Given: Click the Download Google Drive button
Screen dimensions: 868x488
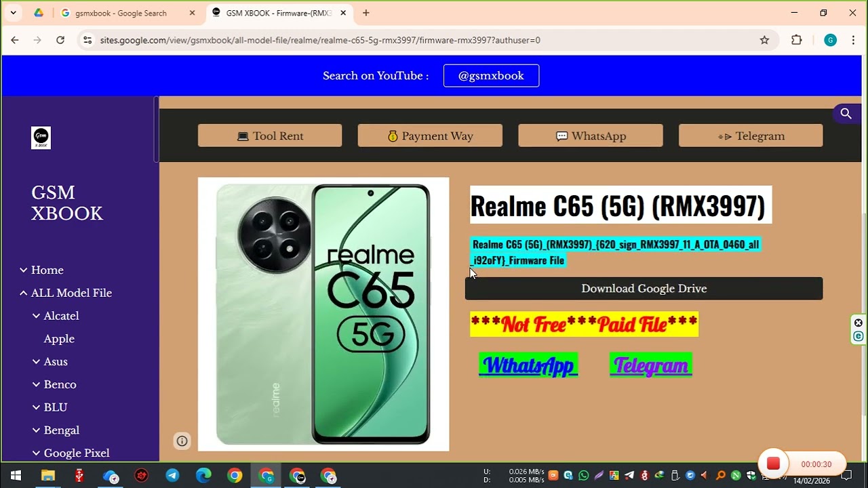Looking at the screenshot, I should (644, 289).
